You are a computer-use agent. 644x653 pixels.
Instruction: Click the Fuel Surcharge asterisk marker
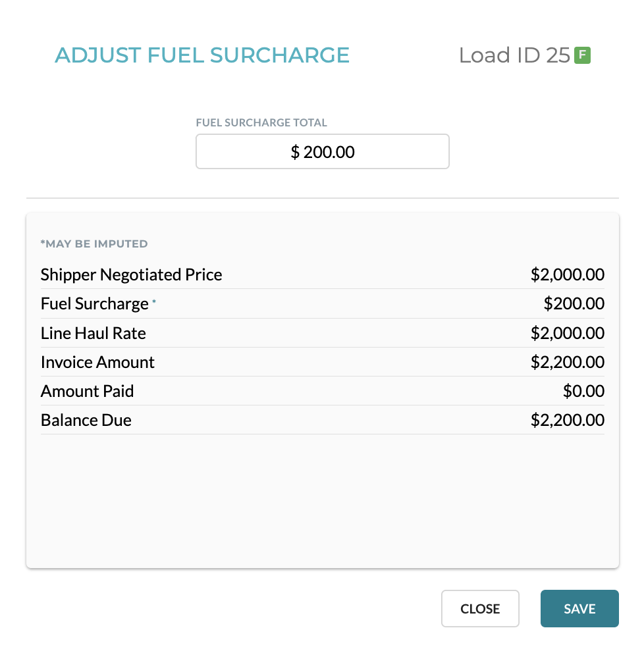[x=153, y=301]
